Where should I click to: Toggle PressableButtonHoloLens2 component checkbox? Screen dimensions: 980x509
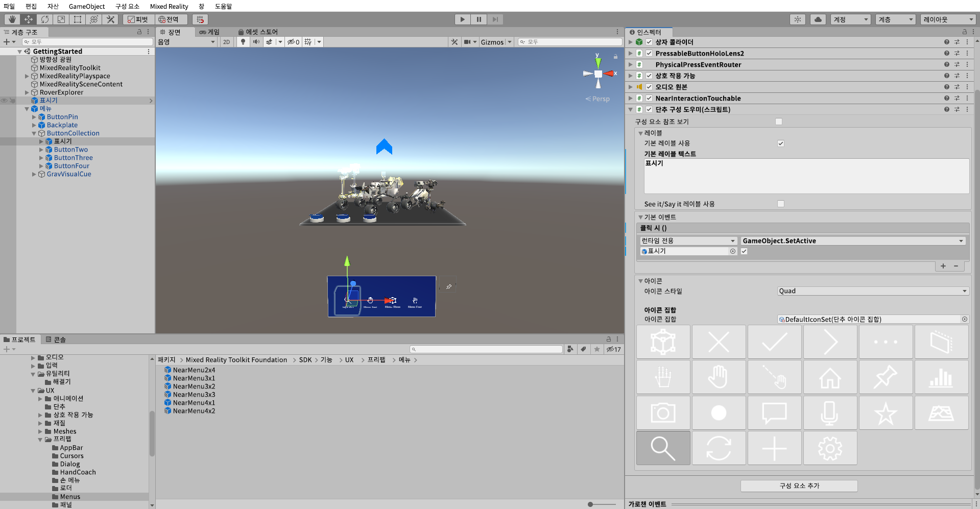pyautogui.click(x=649, y=53)
